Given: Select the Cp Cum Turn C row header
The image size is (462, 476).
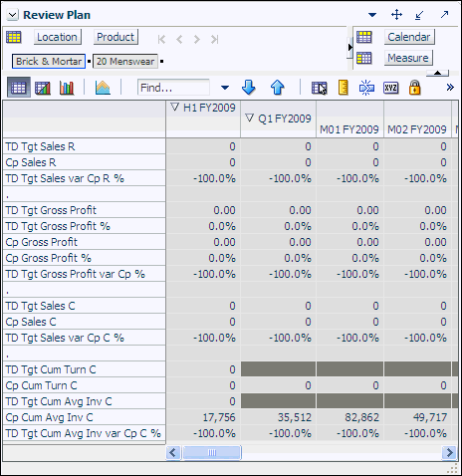Looking at the screenshot, I should (85, 385).
